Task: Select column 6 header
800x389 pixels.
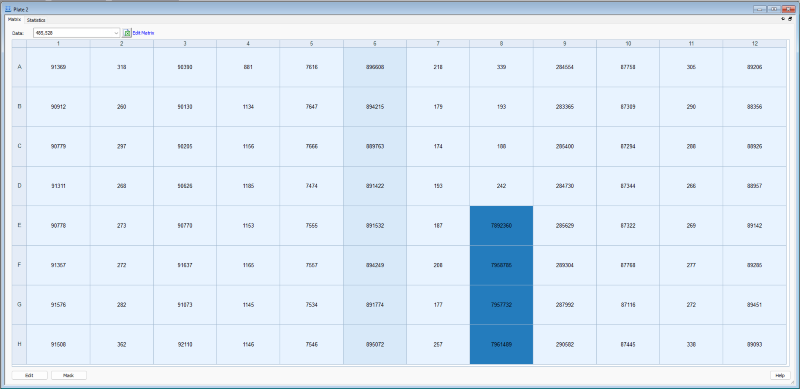Action: pyautogui.click(x=375, y=44)
